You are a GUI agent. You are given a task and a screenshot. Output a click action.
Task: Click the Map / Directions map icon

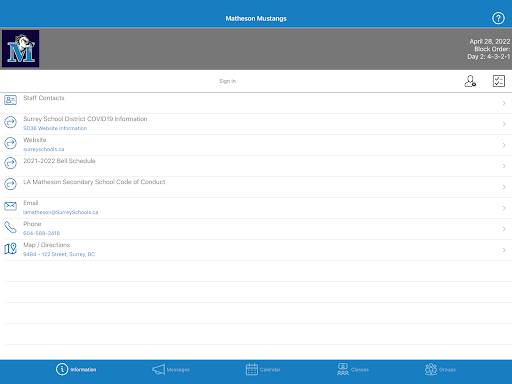coord(10,248)
